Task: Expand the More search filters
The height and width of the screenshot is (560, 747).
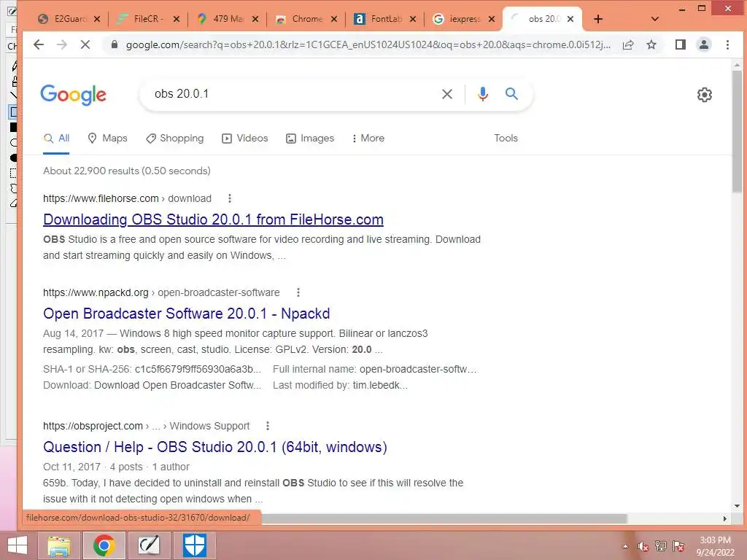Action: coord(368,138)
